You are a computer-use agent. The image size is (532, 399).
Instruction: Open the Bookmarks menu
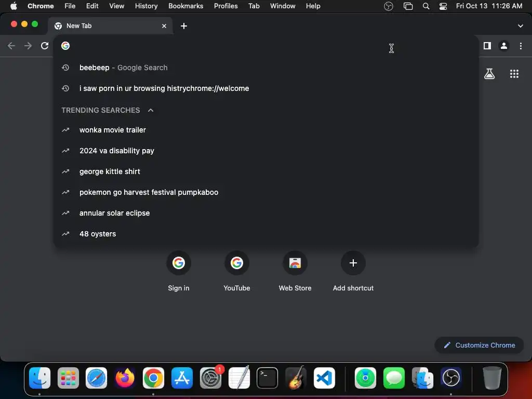coord(185,6)
